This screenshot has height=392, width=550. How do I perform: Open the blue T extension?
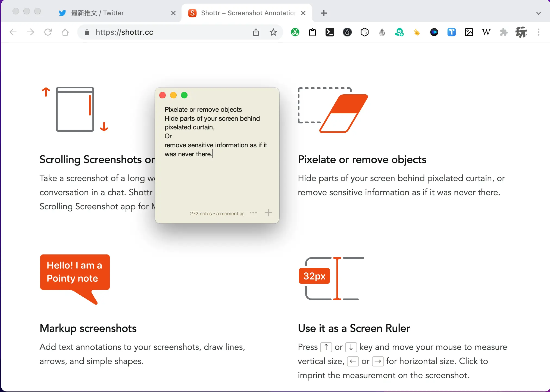point(452,32)
